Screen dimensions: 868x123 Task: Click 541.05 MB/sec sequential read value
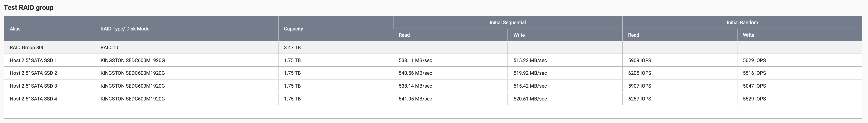(x=415, y=99)
